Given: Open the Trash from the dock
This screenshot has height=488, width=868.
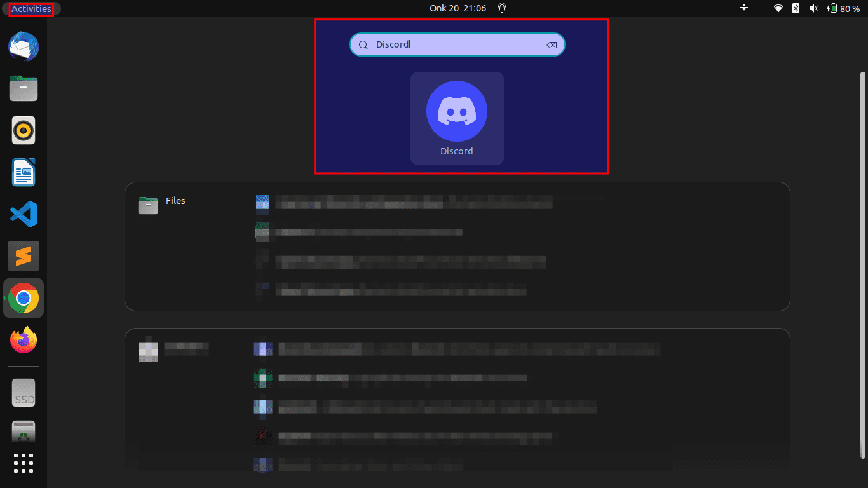Looking at the screenshot, I should coord(24,430).
